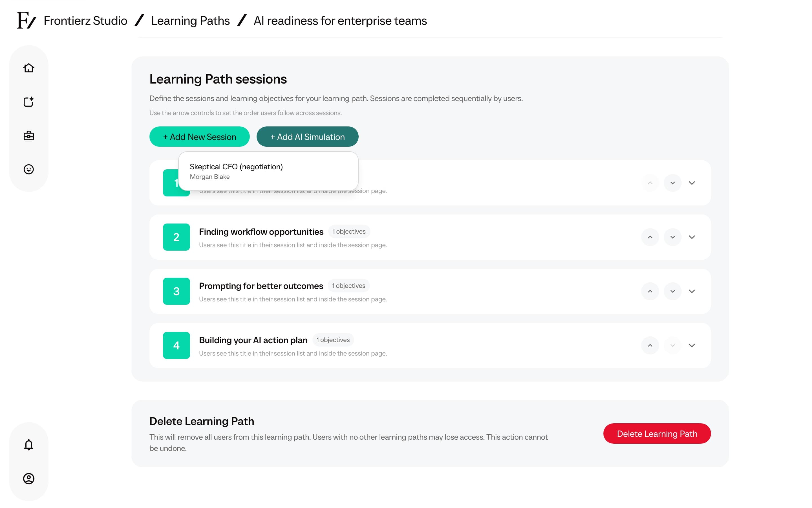The width and height of the screenshot is (812, 508).
Task: Move Prompting for better outcomes down
Action: tap(672, 291)
